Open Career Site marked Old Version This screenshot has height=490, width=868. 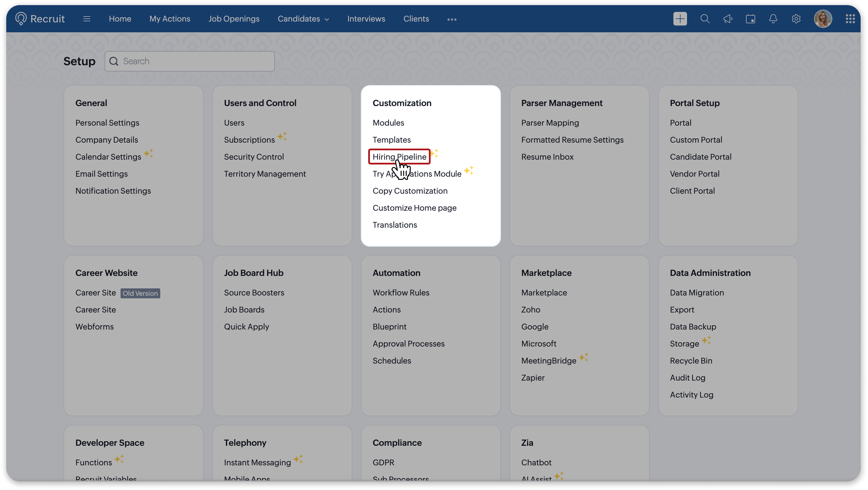(96, 293)
